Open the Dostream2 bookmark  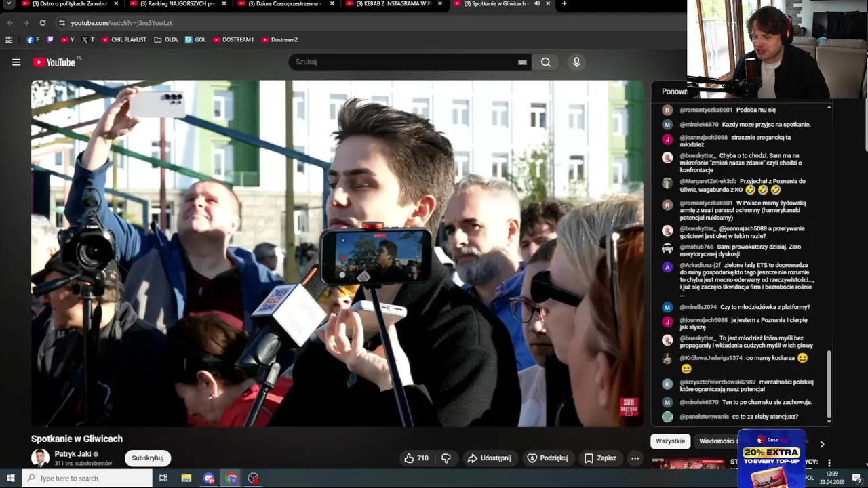click(279, 40)
